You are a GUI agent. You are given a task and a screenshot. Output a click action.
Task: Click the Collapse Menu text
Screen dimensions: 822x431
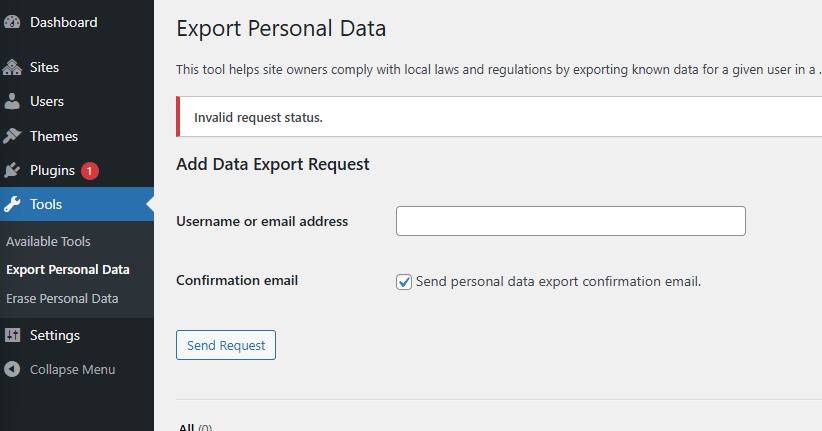click(x=72, y=370)
